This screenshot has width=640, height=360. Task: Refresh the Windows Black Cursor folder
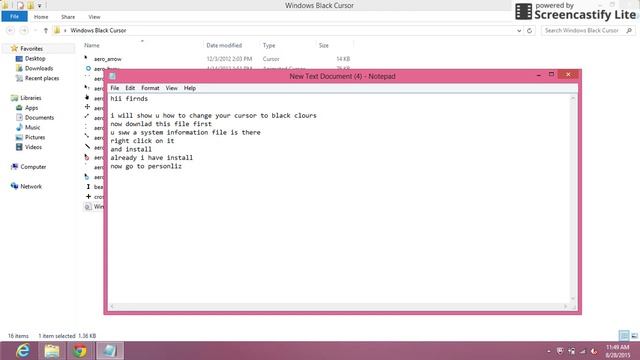pyautogui.click(x=529, y=31)
